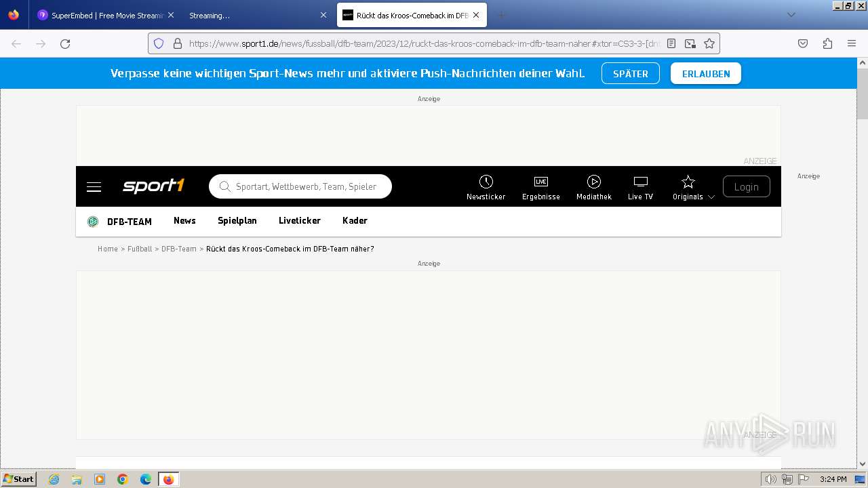
Task: Click the search magnifier icon
Action: pyautogui.click(x=224, y=186)
